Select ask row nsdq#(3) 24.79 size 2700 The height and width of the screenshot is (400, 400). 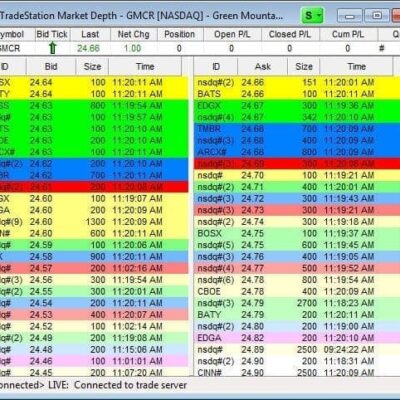click(x=297, y=303)
